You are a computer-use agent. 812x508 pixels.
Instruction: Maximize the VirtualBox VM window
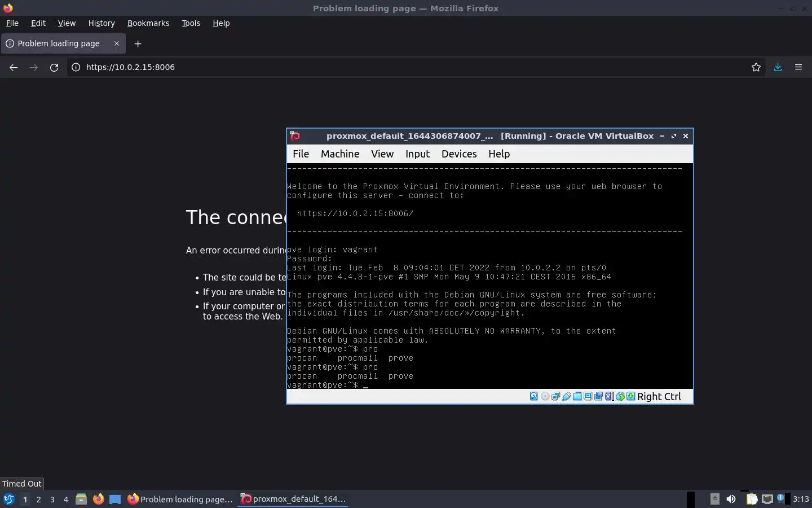674,136
